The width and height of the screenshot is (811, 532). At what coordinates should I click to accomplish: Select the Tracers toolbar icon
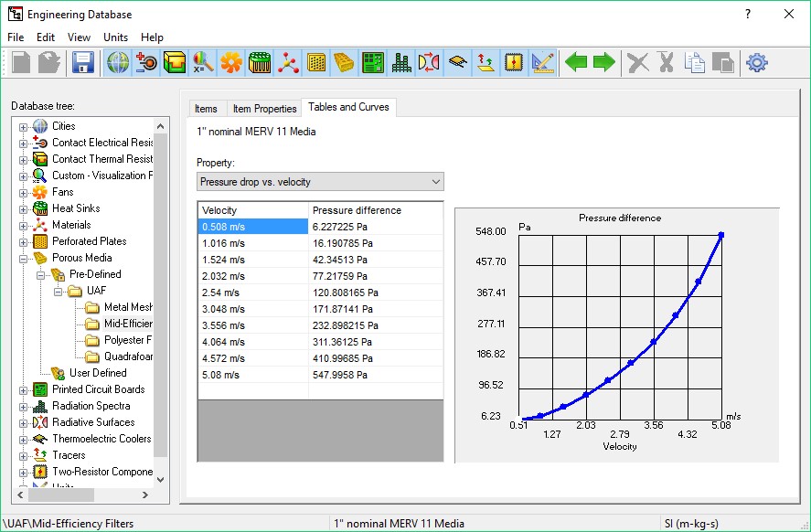tap(486, 62)
